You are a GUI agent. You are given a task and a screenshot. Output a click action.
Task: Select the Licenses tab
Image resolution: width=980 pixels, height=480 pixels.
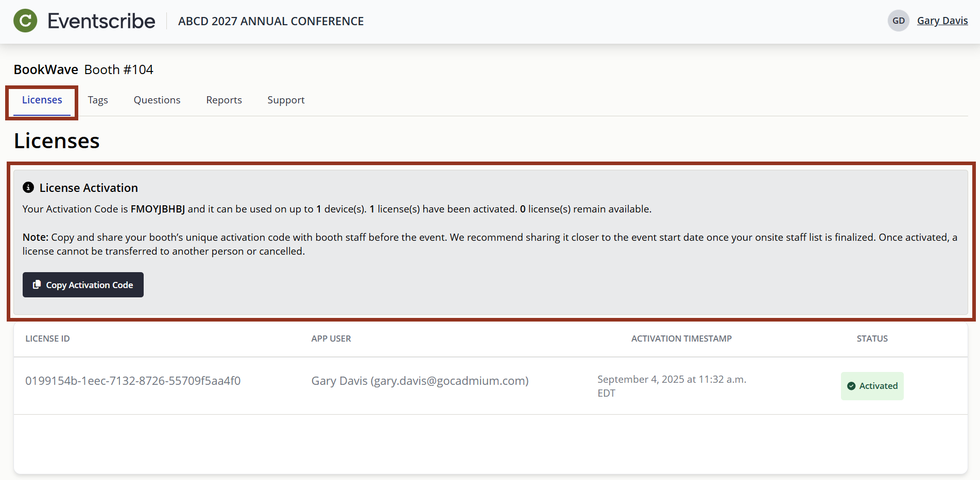[42, 100]
